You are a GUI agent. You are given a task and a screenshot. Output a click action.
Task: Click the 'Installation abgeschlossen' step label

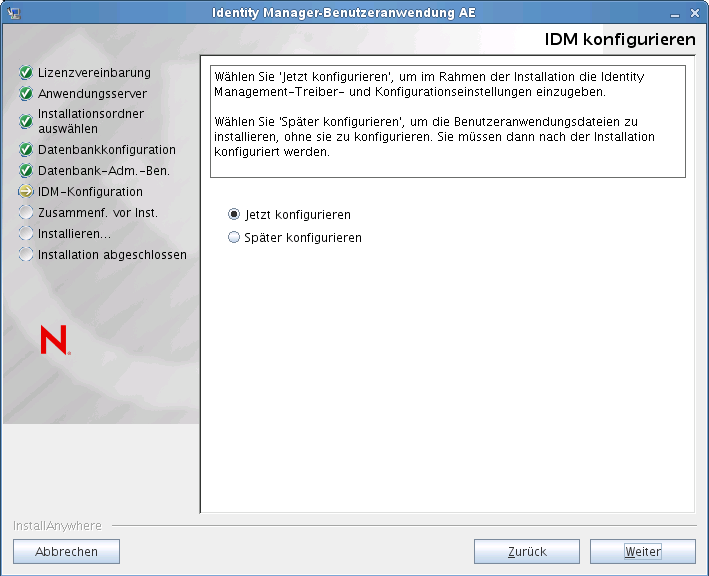tap(113, 255)
